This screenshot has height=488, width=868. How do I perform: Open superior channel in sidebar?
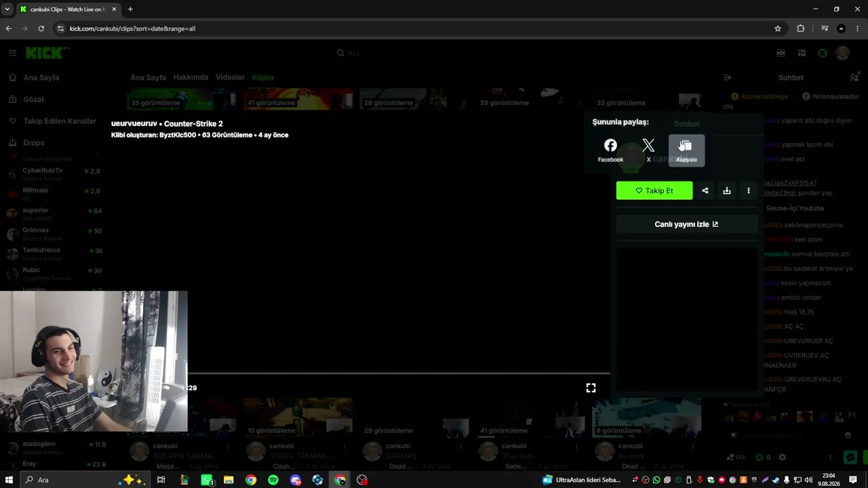(x=53, y=212)
